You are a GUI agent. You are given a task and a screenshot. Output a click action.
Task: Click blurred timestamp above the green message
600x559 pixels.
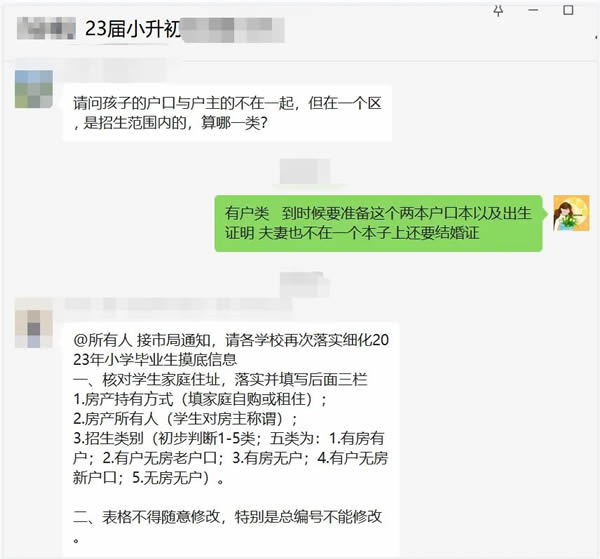[305, 172]
